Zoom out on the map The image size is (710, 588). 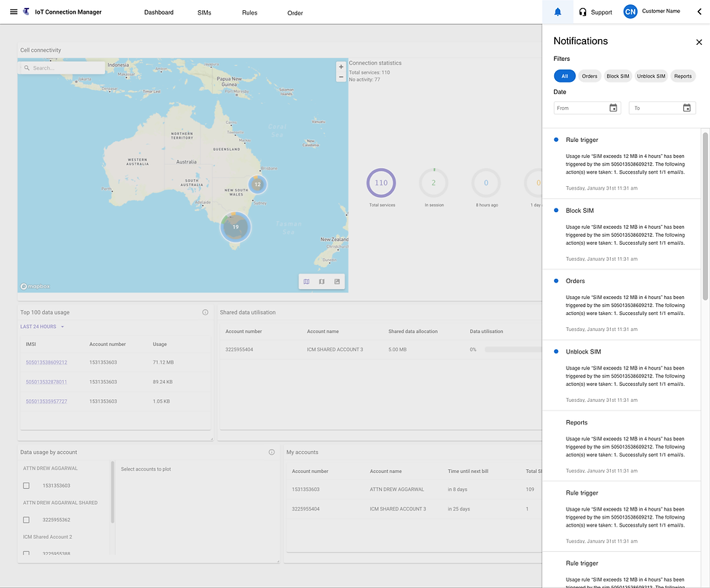tap(341, 77)
